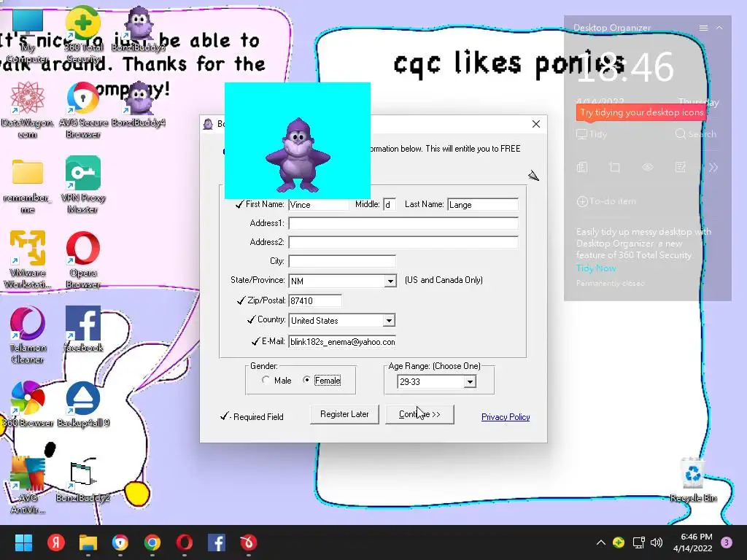Click the Middle initial field
Image resolution: width=747 pixels, height=560 pixels.
(390, 205)
